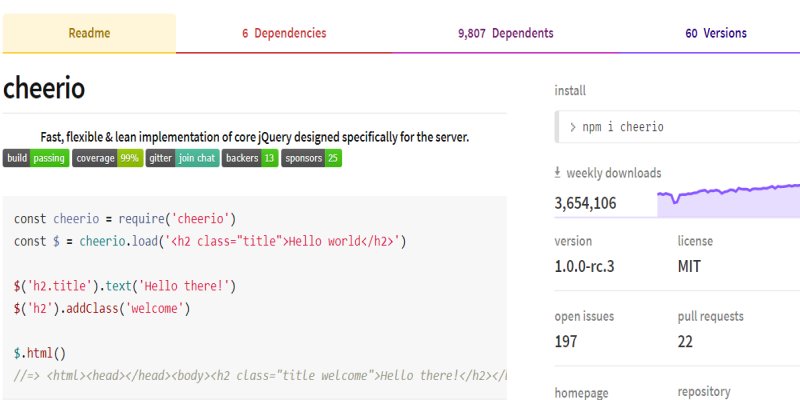Click the version 1.0.0-rc.3 value
Image resolution: width=800 pixels, height=400 pixels.
tap(584, 266)
